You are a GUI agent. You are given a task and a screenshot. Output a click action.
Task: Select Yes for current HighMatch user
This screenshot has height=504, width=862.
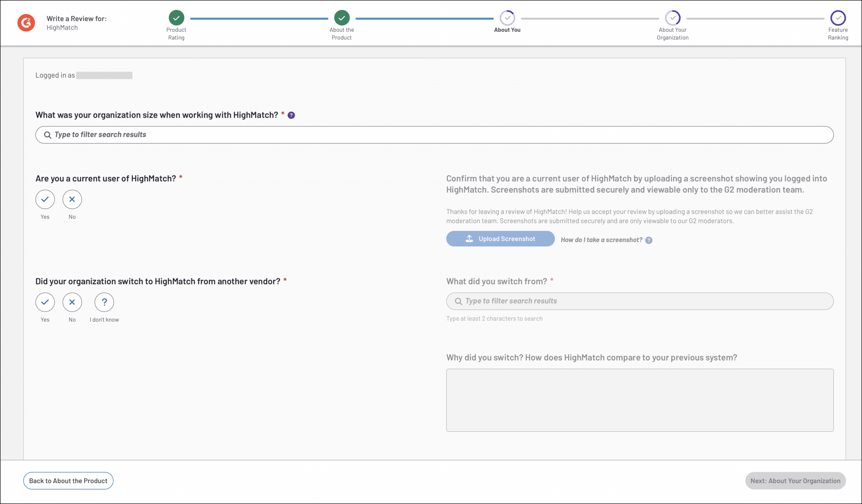coord(45,199)
